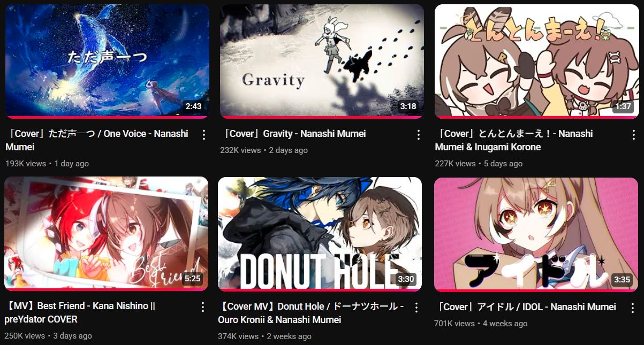
Task: Open the ただ声一つ whale thumbnail
Action: pos(107,62)
